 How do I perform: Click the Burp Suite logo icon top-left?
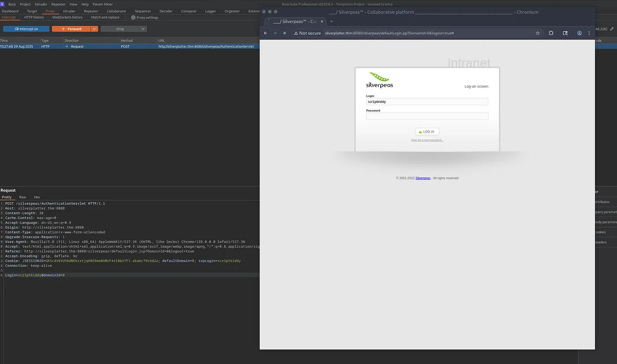pyautogui.click(x=3, y=4)
